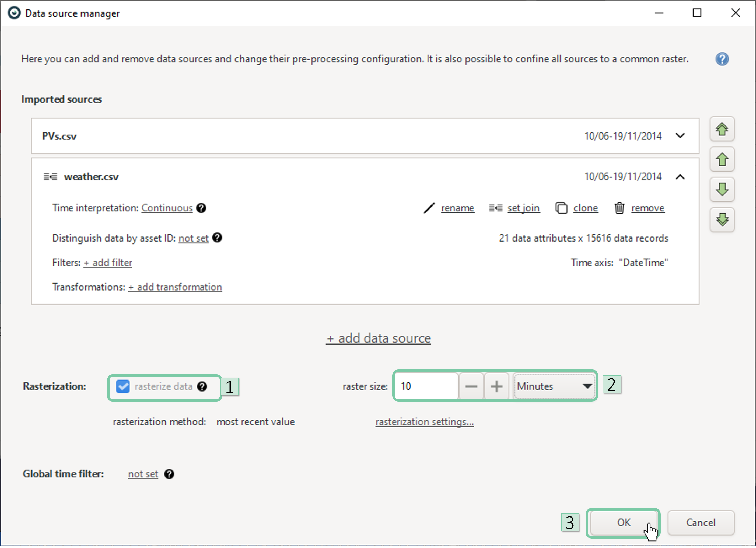
Task: Click the 21 data attributes x 15616 data records text
Action: pyautogui.click(x=583, y=238)
